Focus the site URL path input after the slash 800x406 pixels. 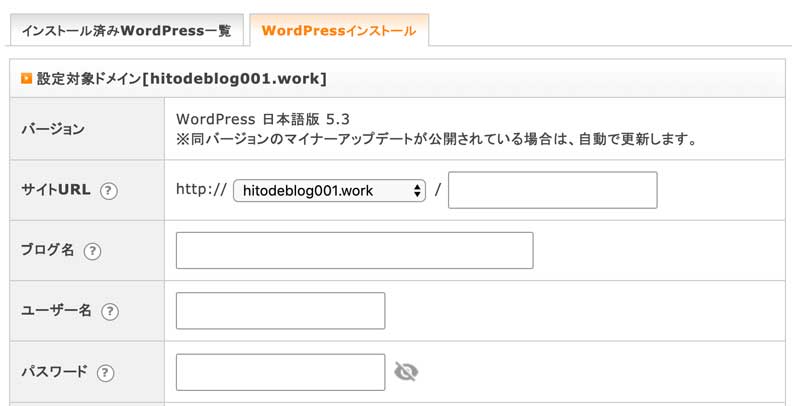point(553,190)
